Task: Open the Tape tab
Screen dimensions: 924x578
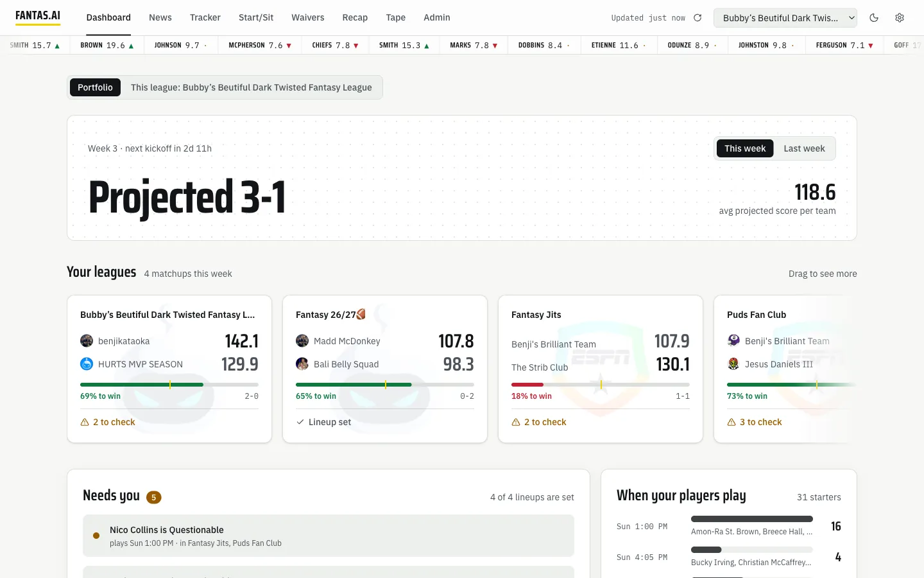Action: pyautogui.click(x=396, y=17)
